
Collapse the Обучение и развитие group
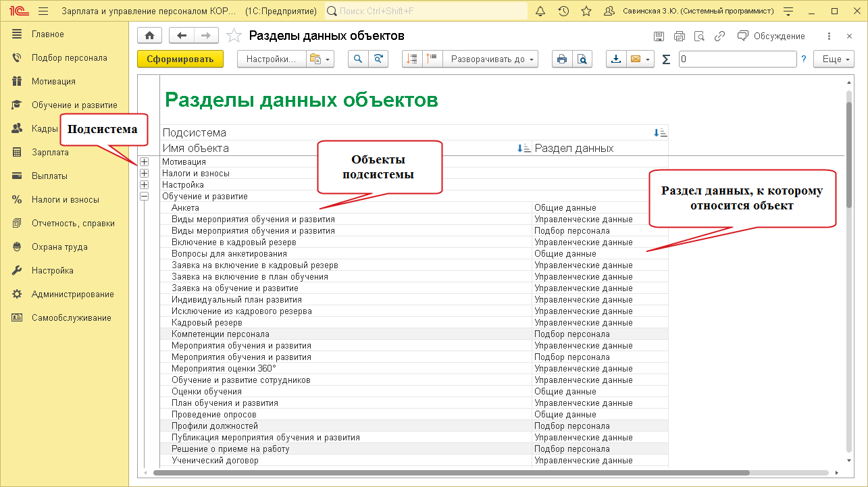(144, 197)
